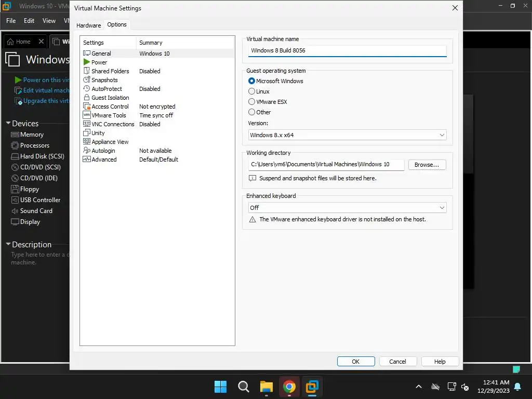This screenshot has height=399, width=532.
Task: Show hidden system tray icons chevron
Action: [x=419, y=387]
